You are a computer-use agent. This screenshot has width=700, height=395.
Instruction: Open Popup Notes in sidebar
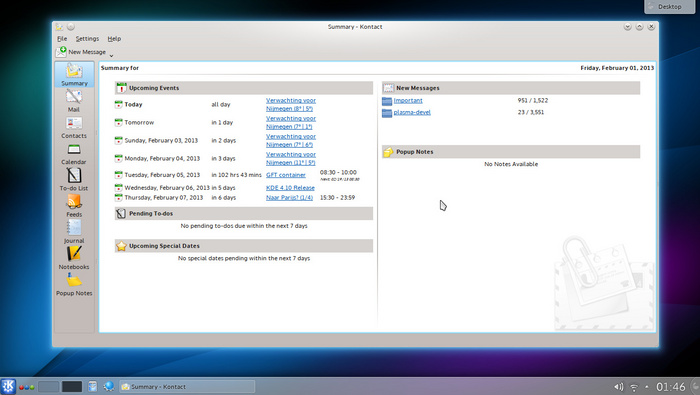click(74, 285)
